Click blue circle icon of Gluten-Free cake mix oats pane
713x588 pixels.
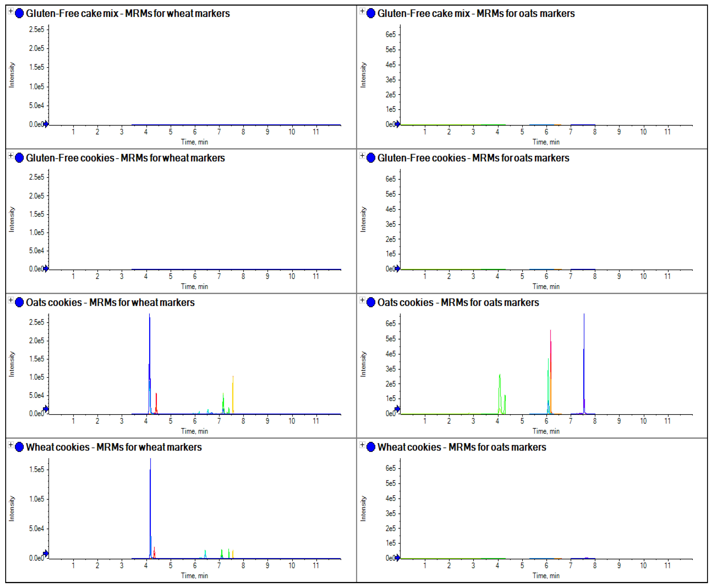coord(371,13)
